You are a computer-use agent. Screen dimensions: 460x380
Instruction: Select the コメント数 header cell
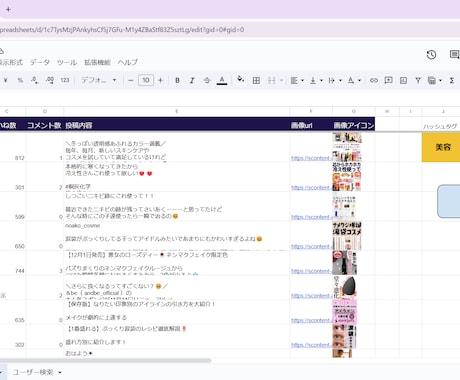point(44,125)
